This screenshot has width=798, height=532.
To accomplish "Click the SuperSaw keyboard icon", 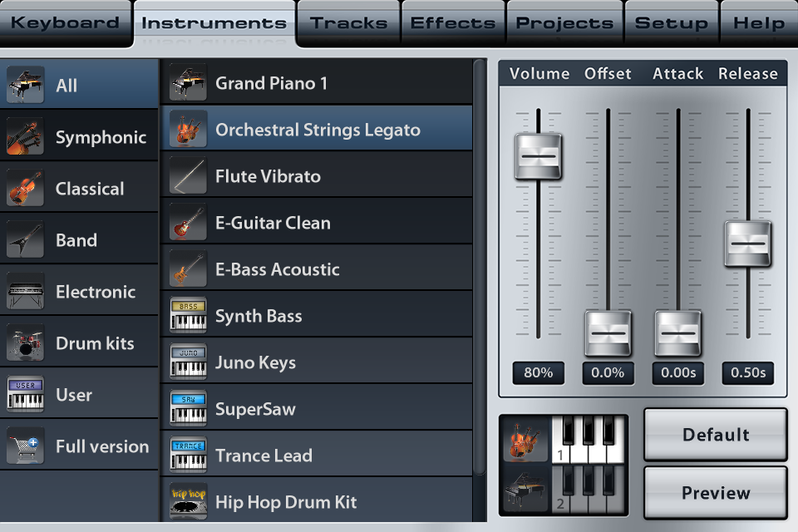I will [188, 408].
